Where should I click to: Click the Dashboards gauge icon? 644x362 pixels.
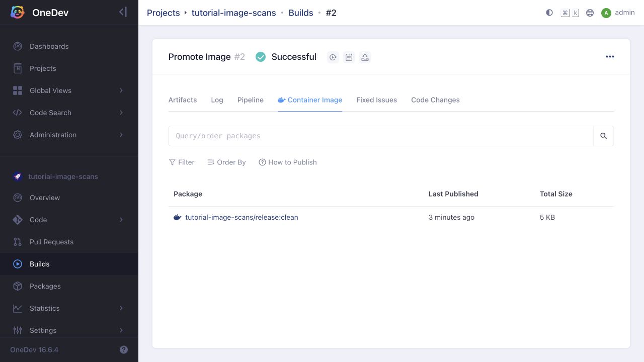(18, 46)
